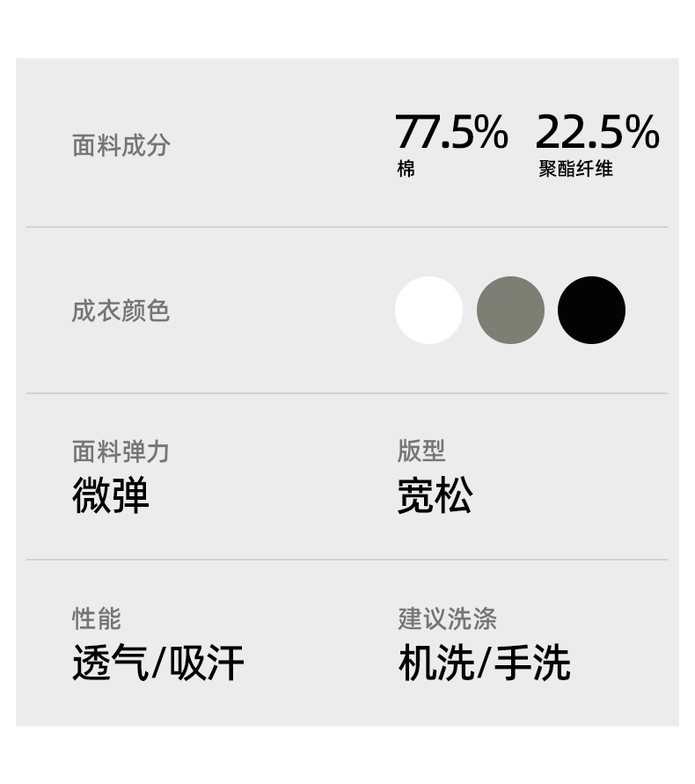
Task: Select the 棉 caption text
Action: [x=406, y=169]
